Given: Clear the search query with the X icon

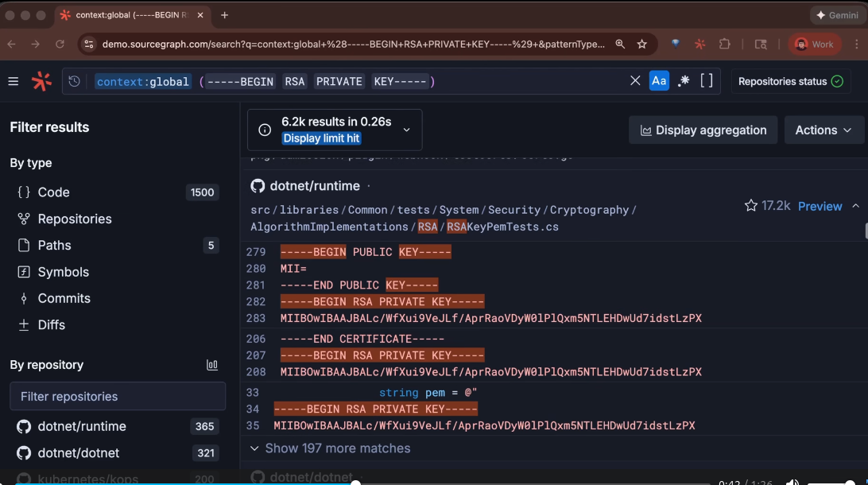Looking at the screenshot, I should (x=634, y=80).
